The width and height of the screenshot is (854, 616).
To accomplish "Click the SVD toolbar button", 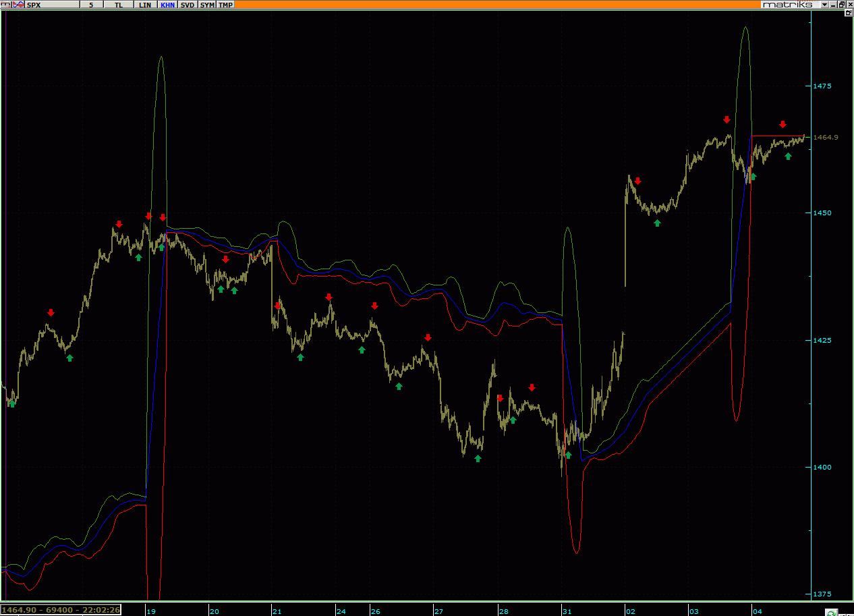I will click(188, 4).
